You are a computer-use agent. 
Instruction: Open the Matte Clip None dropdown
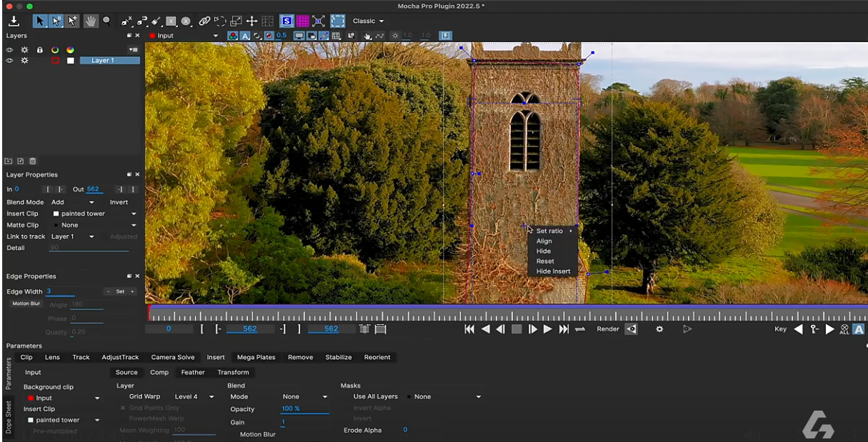coord(94,225)
